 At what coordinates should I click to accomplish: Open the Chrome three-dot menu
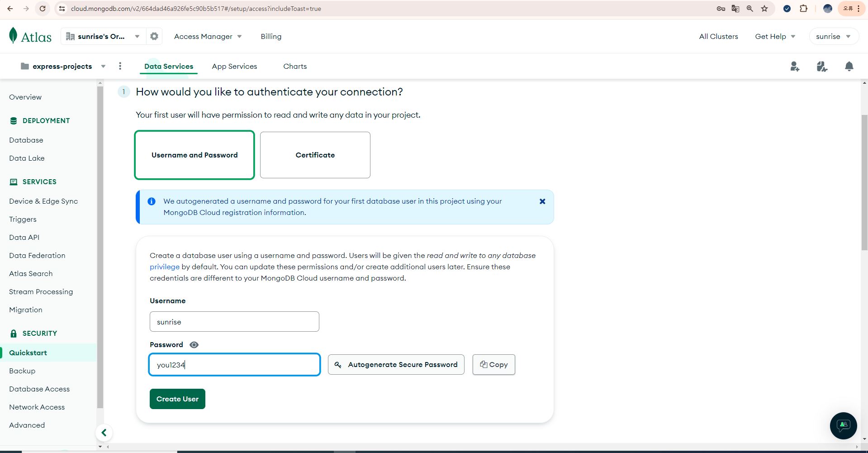tap(859, 9)
